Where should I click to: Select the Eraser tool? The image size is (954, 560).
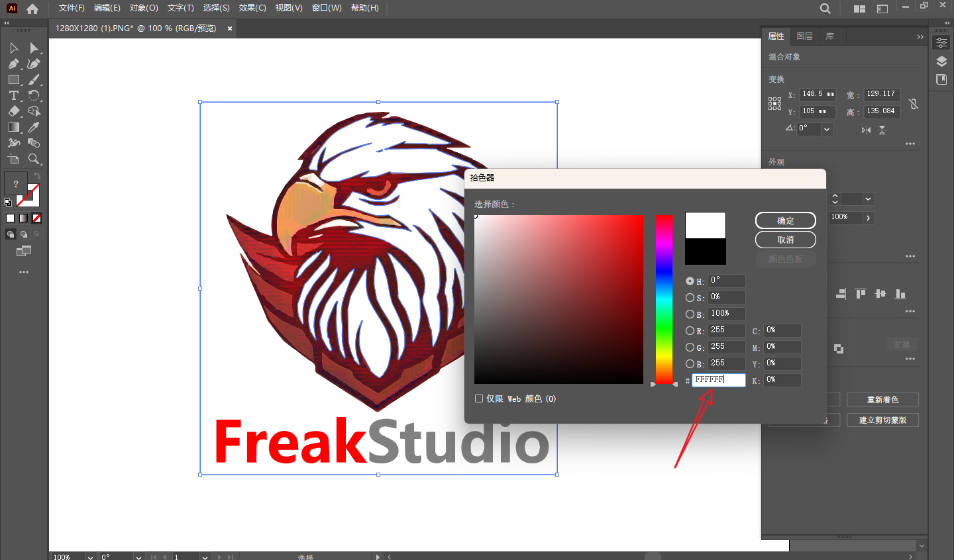tap(14, 111)
